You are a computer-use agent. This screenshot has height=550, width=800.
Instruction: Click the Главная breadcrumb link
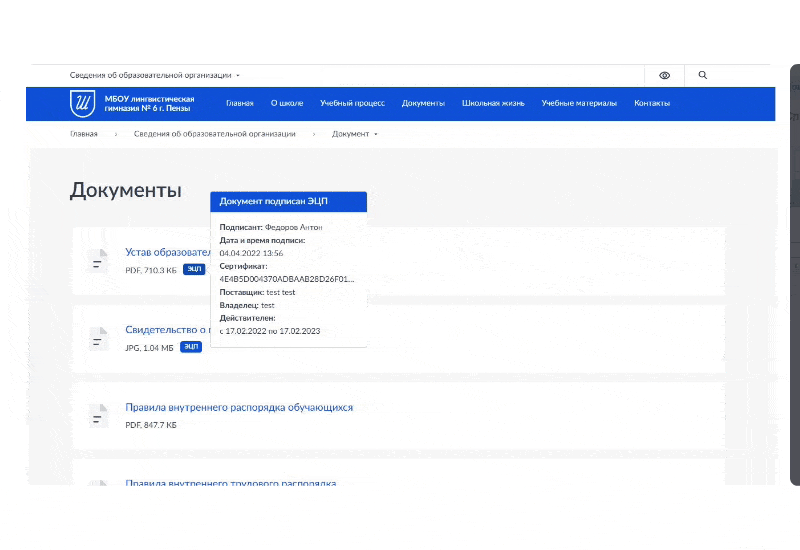pos(84,134)
